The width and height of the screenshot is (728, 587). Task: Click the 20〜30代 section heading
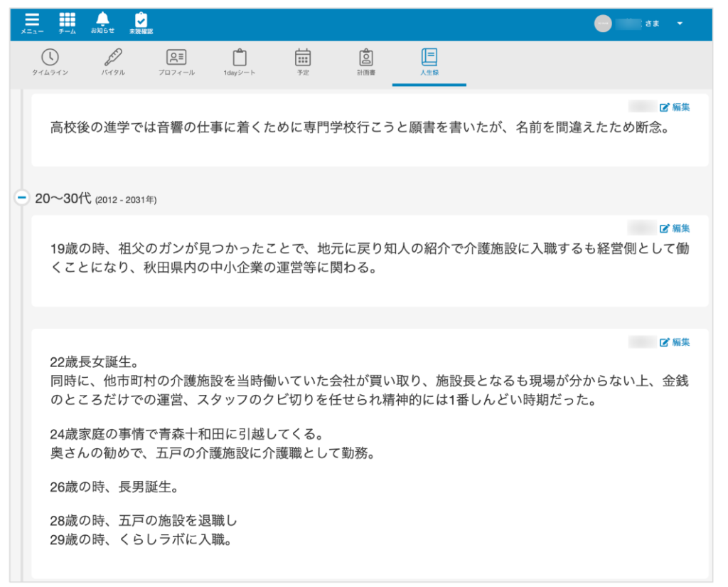click(63, 199)
